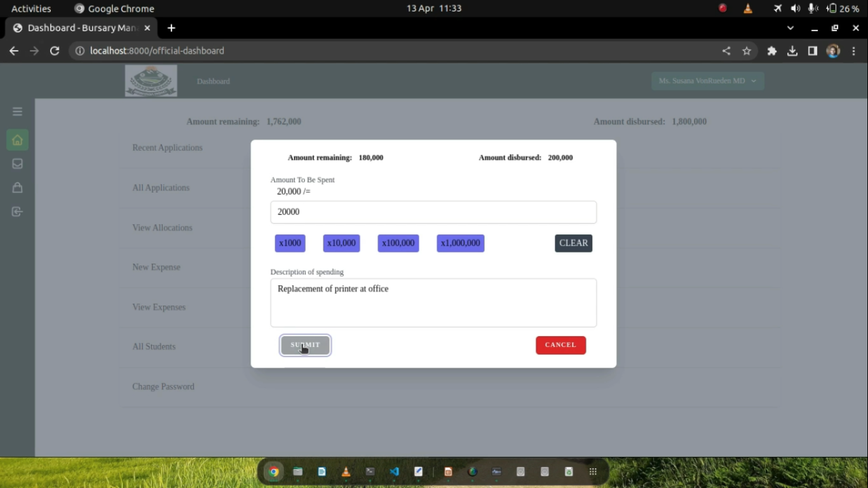Click inside the Description of spending text area

(x=433, y=302)
